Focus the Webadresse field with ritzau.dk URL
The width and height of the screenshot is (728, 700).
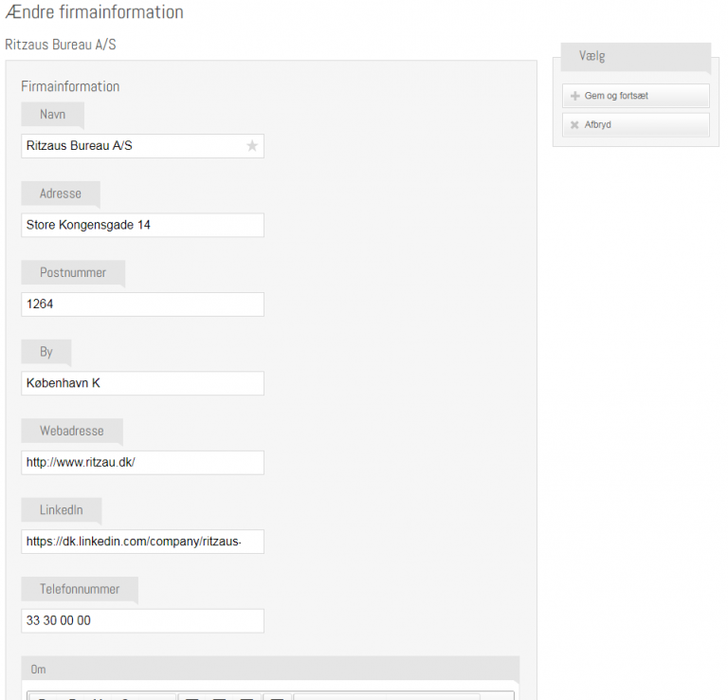[142, 463]
